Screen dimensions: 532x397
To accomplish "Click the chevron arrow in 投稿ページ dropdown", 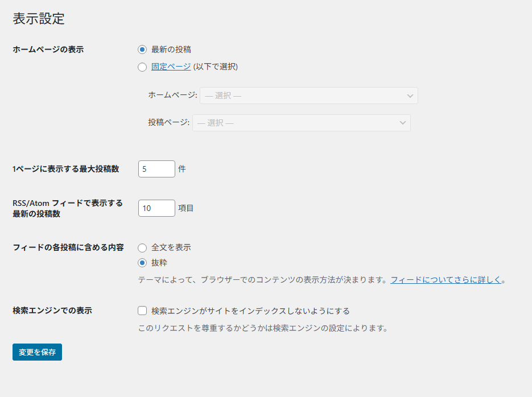I will pyautogui.click(x=403, y=123).
